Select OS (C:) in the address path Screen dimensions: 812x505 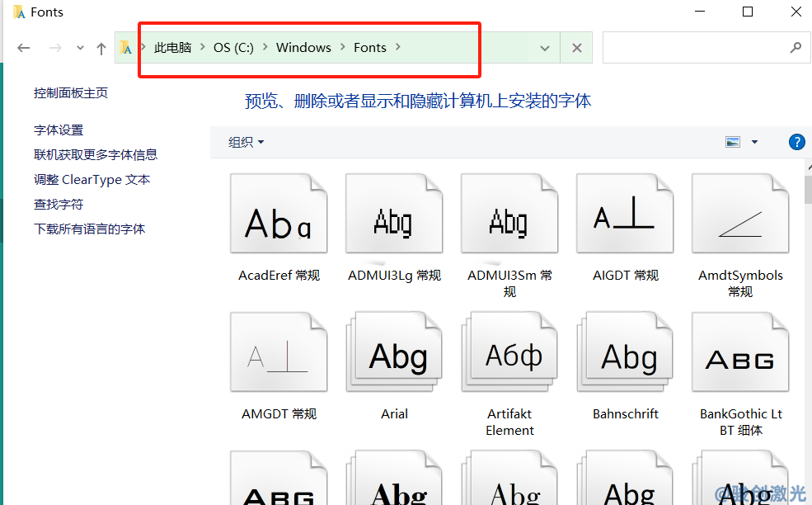pyautogui.click(x=233, y=48)
